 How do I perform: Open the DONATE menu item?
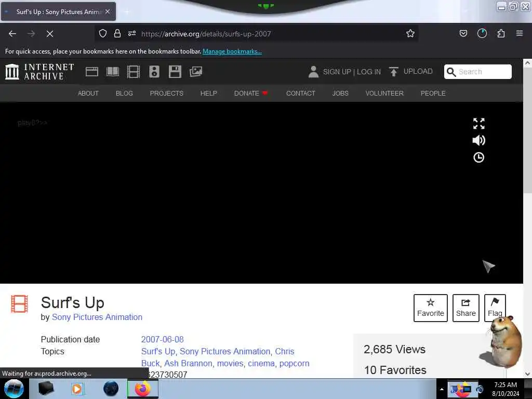click(251, 94)
